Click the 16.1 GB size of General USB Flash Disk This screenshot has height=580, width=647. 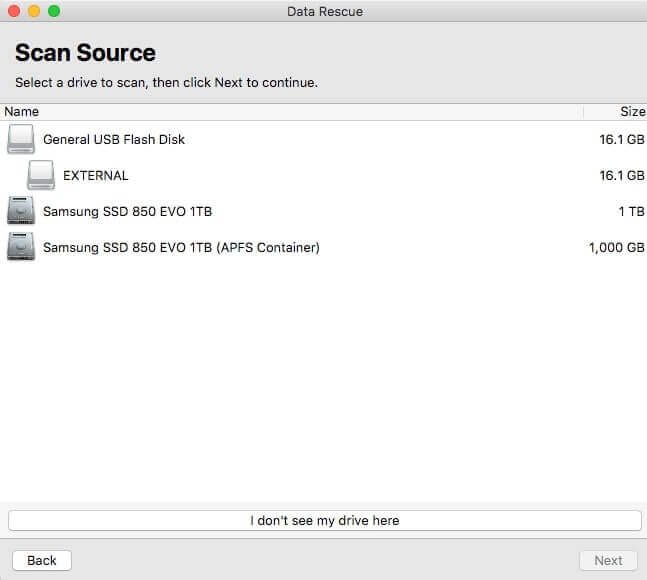[x=622, y=139]
